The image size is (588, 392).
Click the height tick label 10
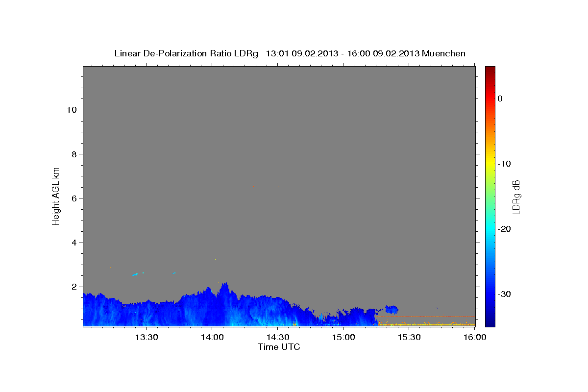(72, 110)
